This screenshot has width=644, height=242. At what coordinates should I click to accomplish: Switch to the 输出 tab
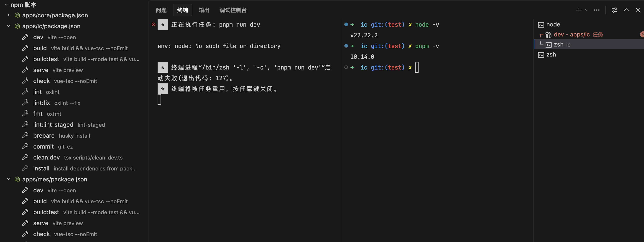204,10
